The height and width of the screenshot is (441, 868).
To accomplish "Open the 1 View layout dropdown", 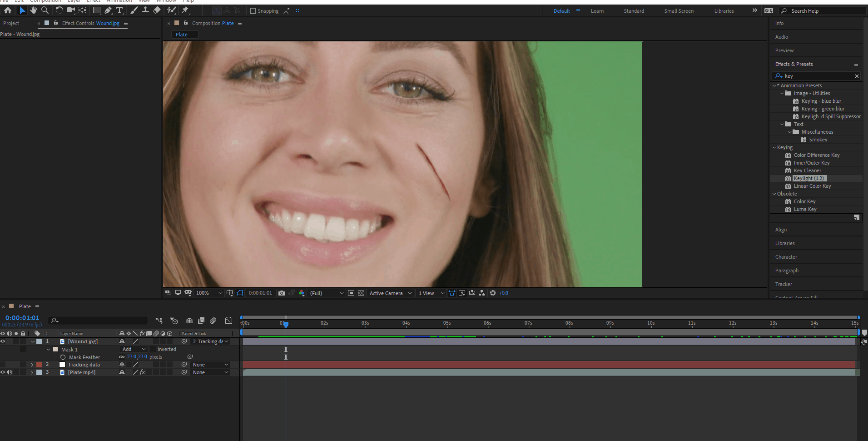I will click(x=431, y=293).
